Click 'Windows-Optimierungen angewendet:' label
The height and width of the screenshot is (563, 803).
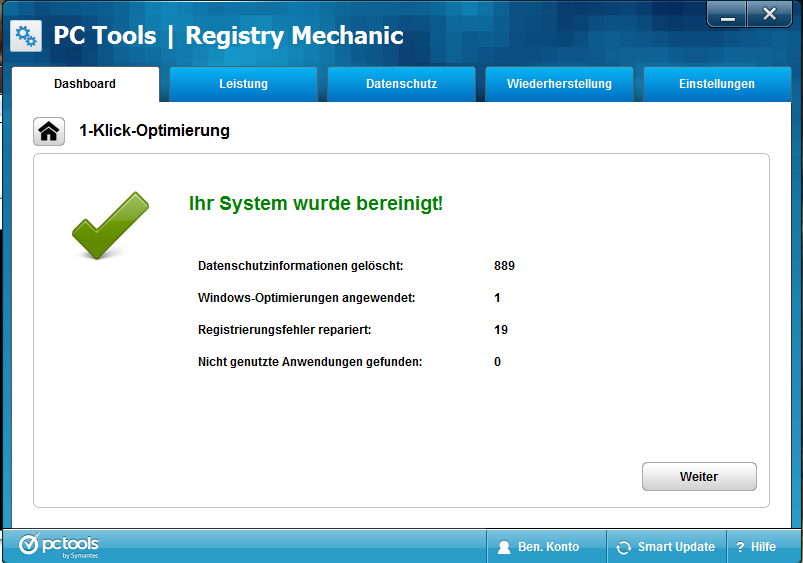point(306,298)
